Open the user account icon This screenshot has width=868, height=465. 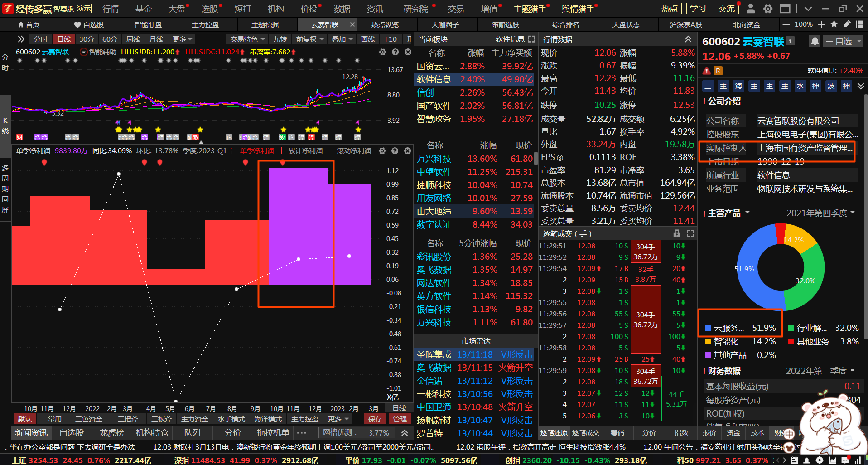click(751, 9)
